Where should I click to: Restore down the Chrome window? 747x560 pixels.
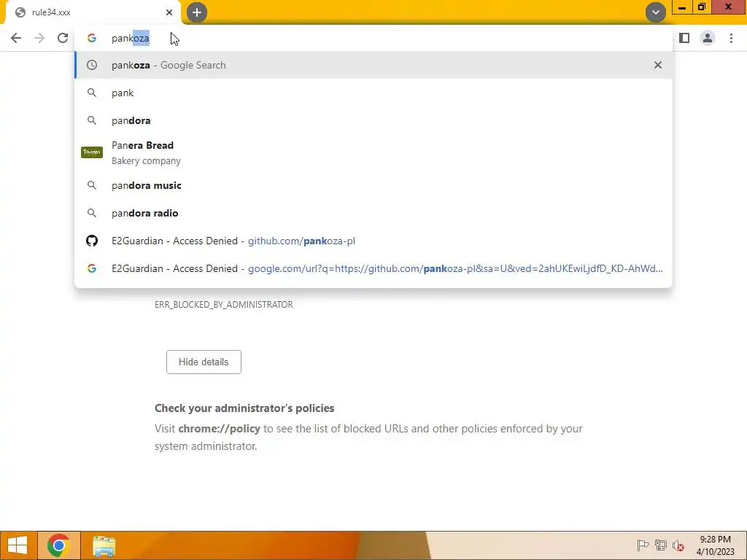pos(701,7)
